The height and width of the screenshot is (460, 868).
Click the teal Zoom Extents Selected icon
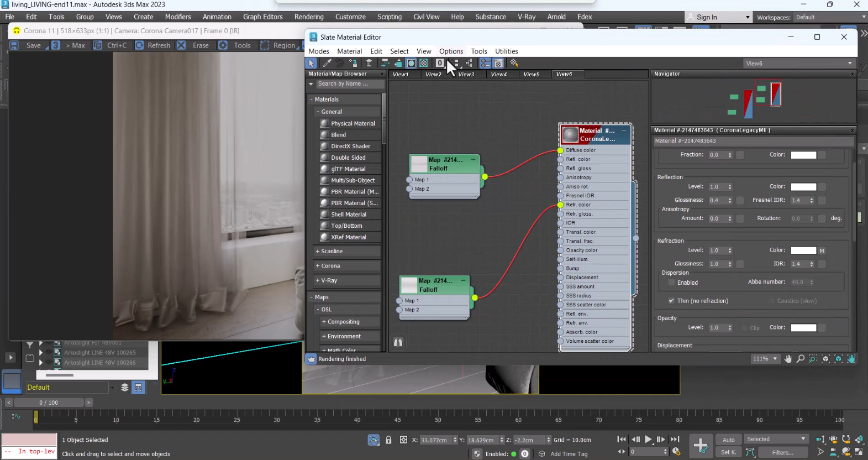coord(839,359)
